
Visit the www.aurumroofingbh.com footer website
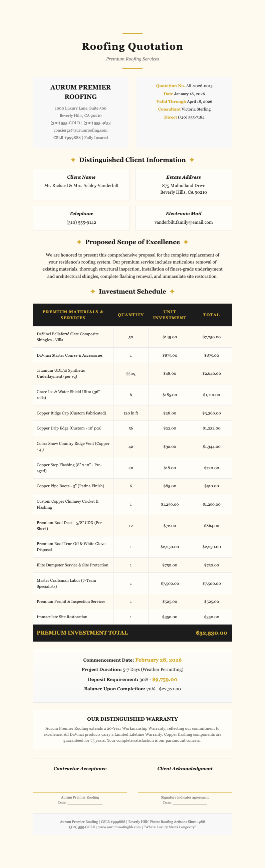(119, 827)
